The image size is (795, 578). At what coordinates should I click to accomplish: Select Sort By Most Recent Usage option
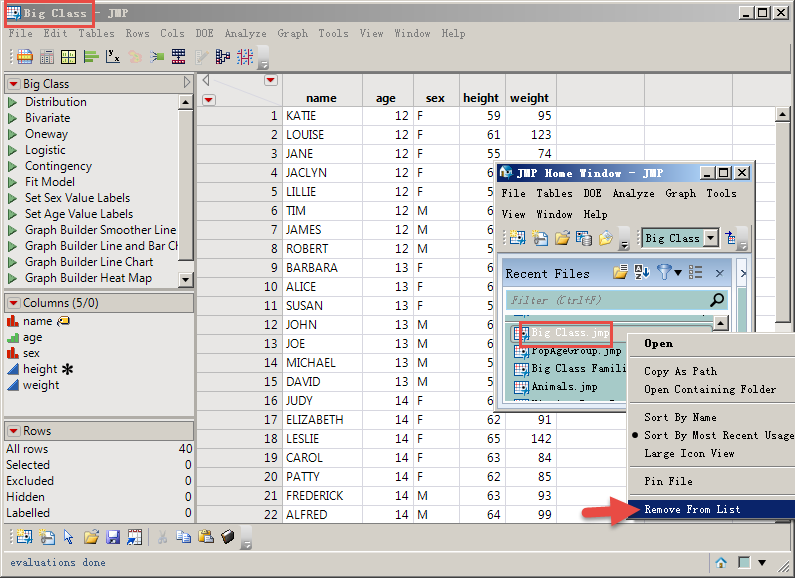[x=718, y=435]
